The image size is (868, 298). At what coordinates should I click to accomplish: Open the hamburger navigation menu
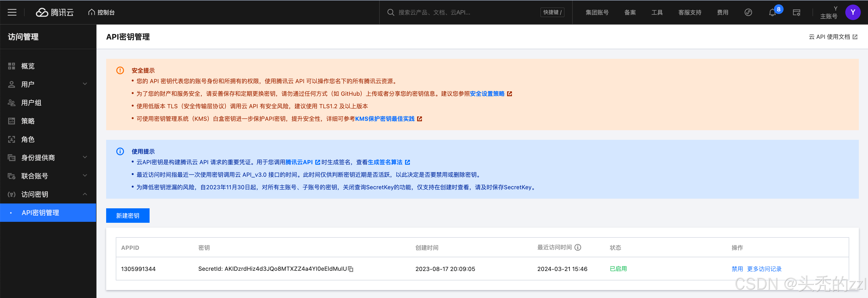(x=12, y=13)
